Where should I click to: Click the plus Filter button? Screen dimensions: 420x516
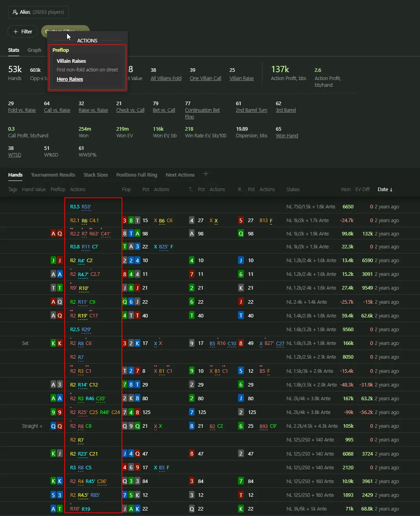(x=23, y=31)
